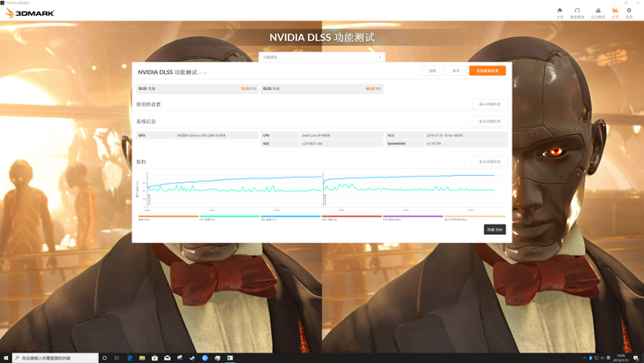644x363 pixels.
Task: Click the vertical marker dividing the monitoring chart
Action: coord(323,189)
